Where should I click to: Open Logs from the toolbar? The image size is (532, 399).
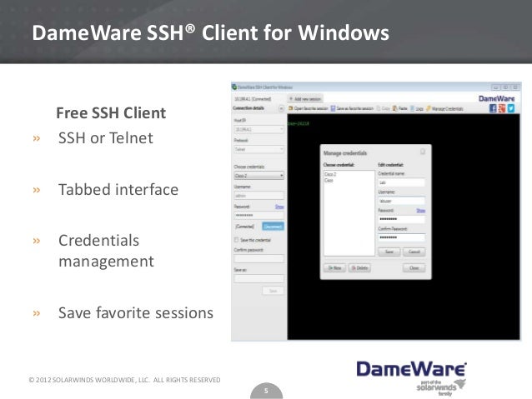pos(417,108)
